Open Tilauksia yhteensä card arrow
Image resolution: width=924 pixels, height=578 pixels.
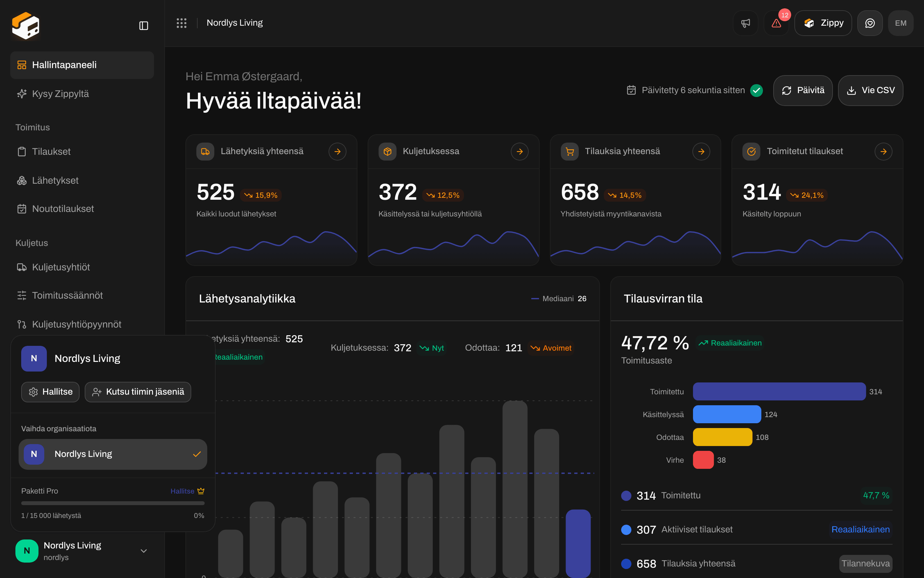click(x=701, y=151)
